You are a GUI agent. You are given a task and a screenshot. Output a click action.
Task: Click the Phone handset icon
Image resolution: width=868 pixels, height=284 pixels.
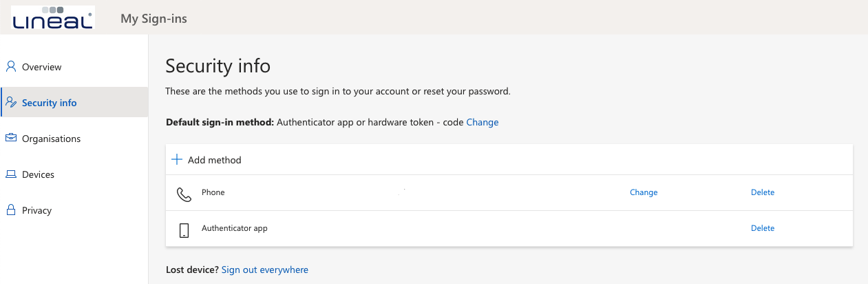pyautogui.click(x=184, y=194)
